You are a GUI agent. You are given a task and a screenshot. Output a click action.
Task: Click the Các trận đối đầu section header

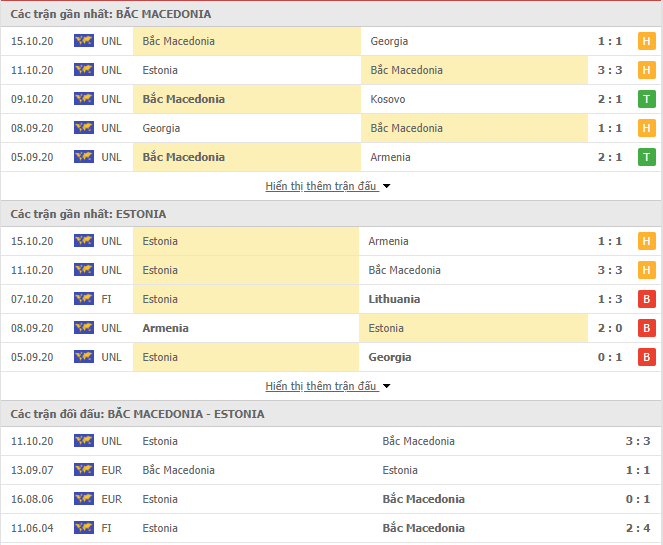pos(137,414)
